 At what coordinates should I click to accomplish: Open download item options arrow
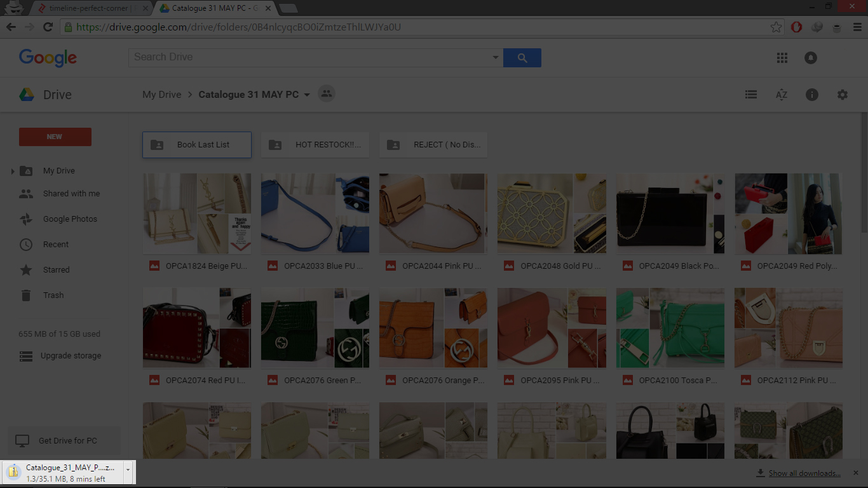coord(128,469)
